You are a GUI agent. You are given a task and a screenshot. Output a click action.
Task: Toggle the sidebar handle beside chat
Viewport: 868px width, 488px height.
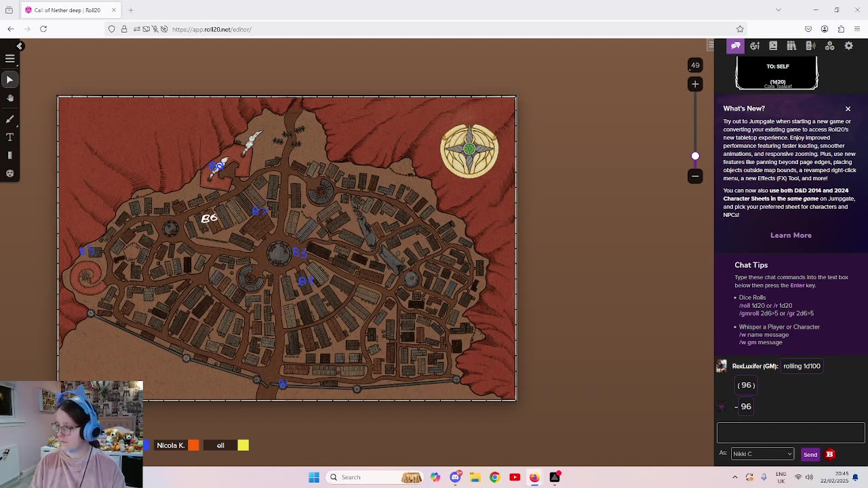710,45
